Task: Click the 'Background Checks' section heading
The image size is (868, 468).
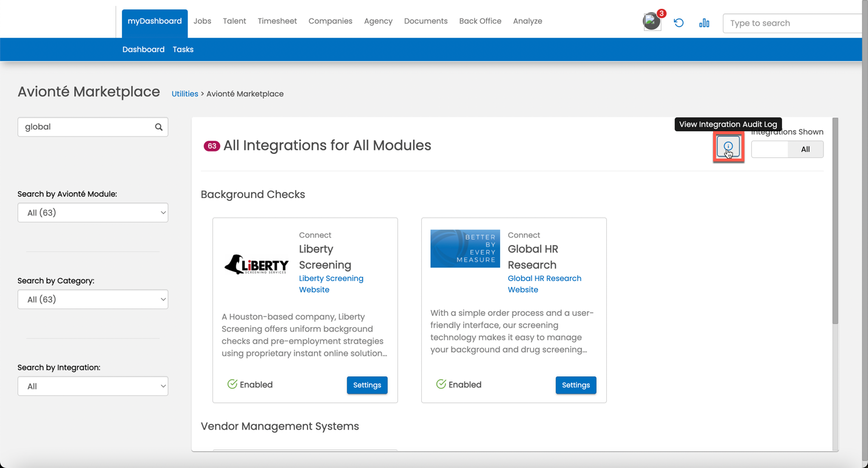Action: pyautogui.click(x=253, y=195)
